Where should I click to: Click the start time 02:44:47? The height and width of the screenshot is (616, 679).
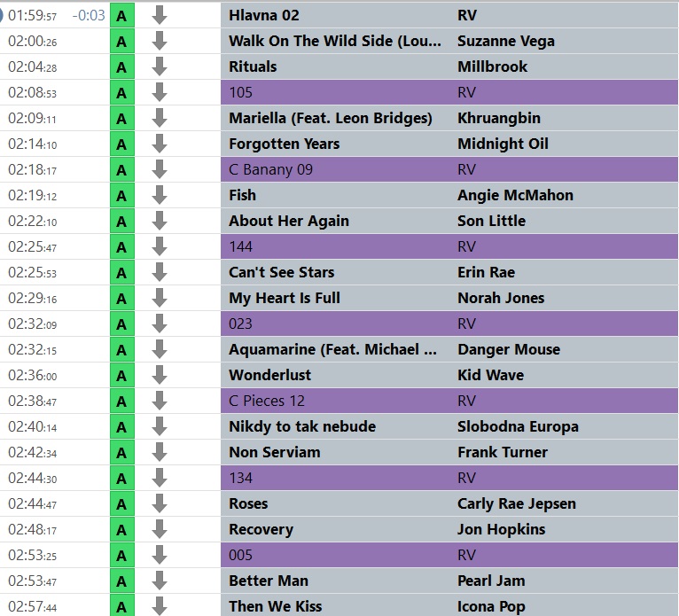(33, 504)
